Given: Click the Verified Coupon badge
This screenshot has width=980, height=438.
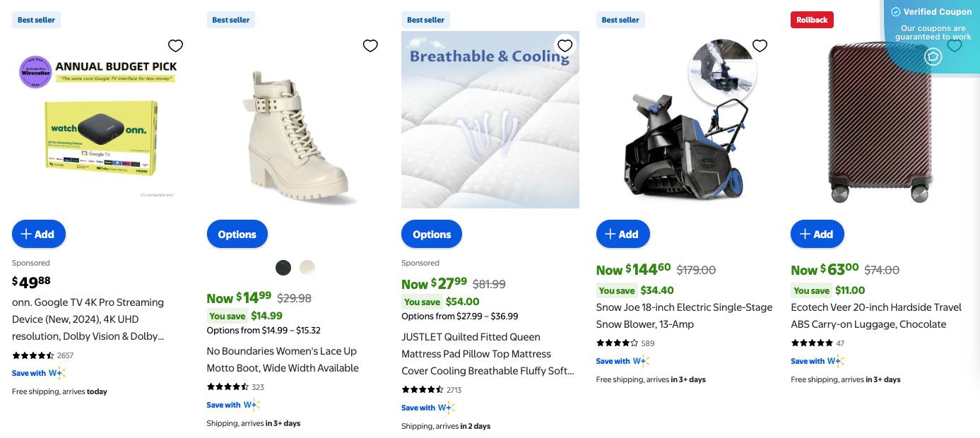Looking at the screenshot, I should pyautogui.click(x=931, y=12).
